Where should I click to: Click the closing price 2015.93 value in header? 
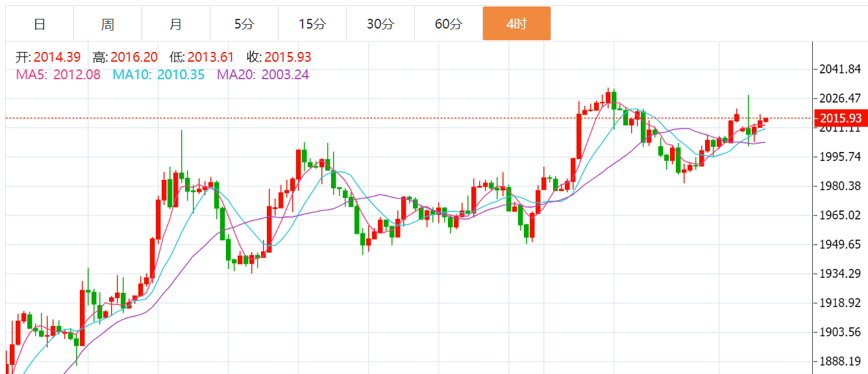288,57
